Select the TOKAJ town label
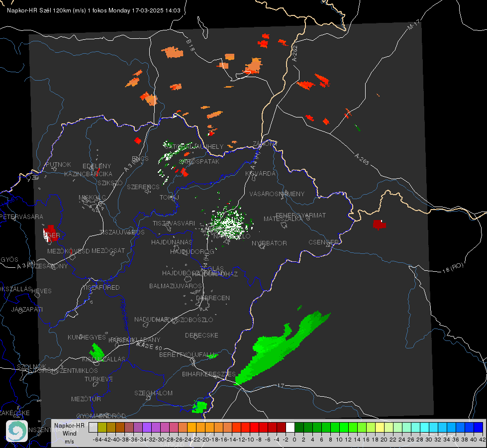Screen dimensions: 487x448 (x=169, y=198)
